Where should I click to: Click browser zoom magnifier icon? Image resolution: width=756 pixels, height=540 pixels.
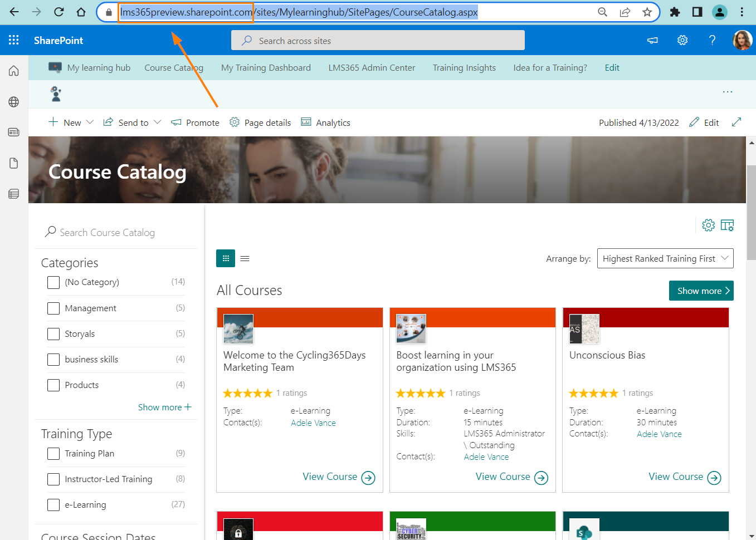point(602,12)
